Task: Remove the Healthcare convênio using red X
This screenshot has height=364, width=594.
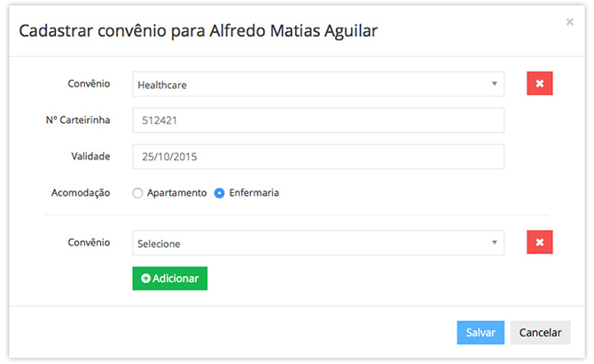Action: click(x=540, y=83)
